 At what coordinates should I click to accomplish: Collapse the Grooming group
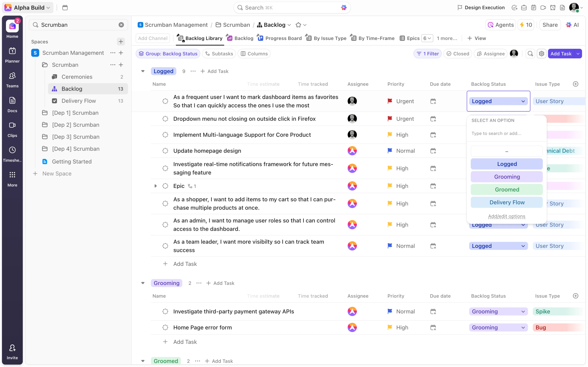[x=143, y=283]
